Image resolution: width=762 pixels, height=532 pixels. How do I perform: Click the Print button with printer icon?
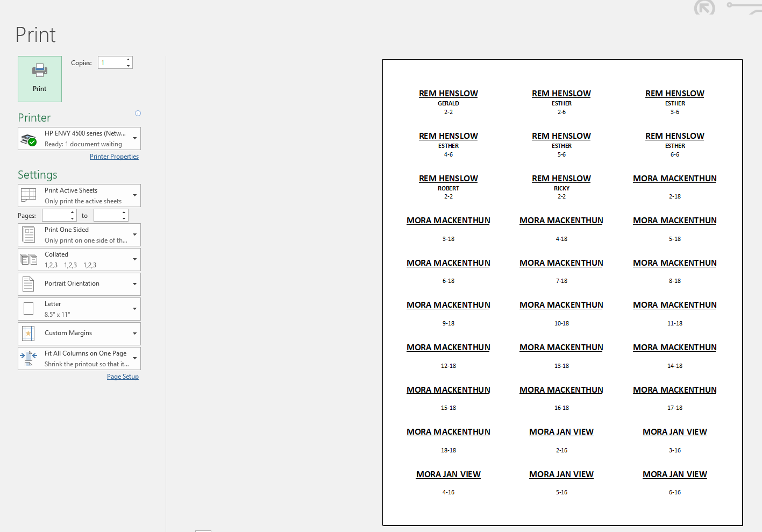click(x=40, y=79)
